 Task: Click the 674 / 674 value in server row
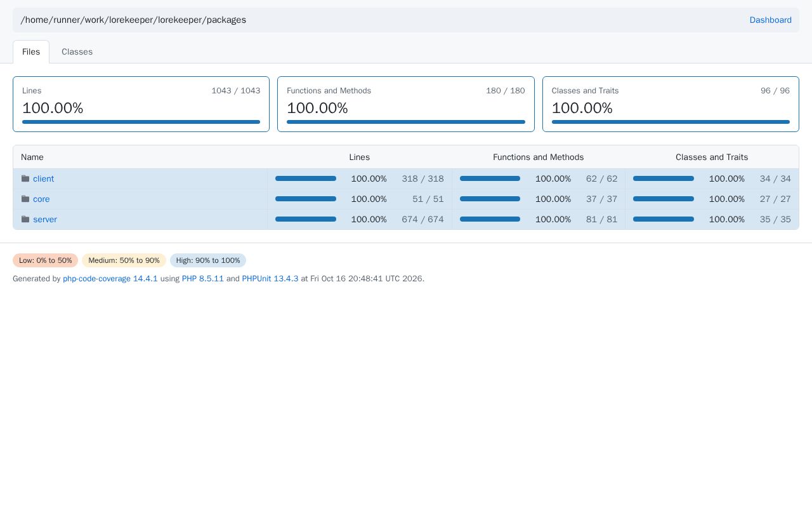click(x=422, y=220)
